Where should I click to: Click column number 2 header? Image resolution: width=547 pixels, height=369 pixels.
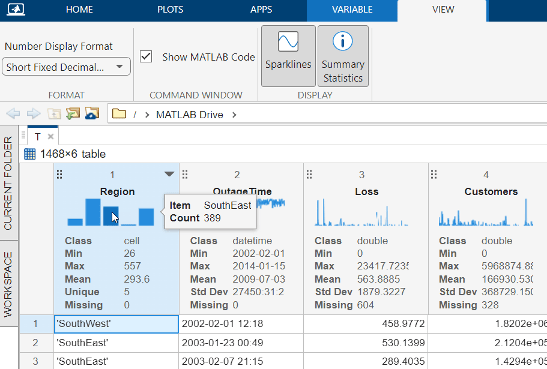(237, 174)
